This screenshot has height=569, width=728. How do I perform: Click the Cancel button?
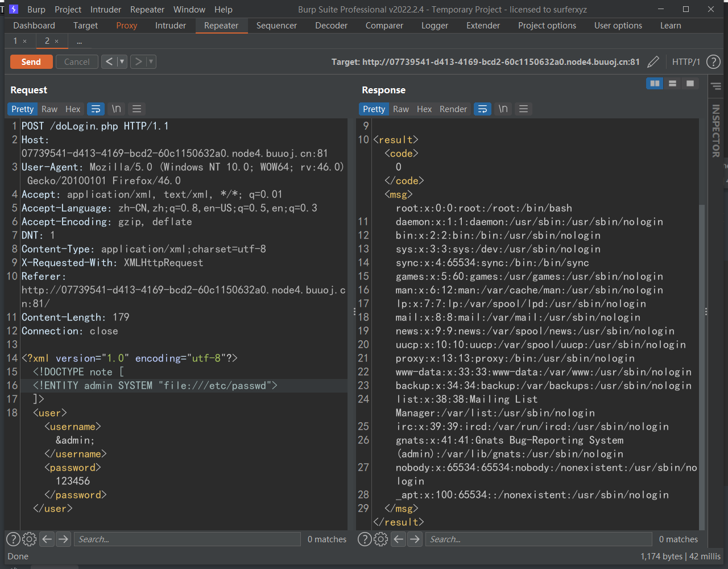tap(77, 62)
